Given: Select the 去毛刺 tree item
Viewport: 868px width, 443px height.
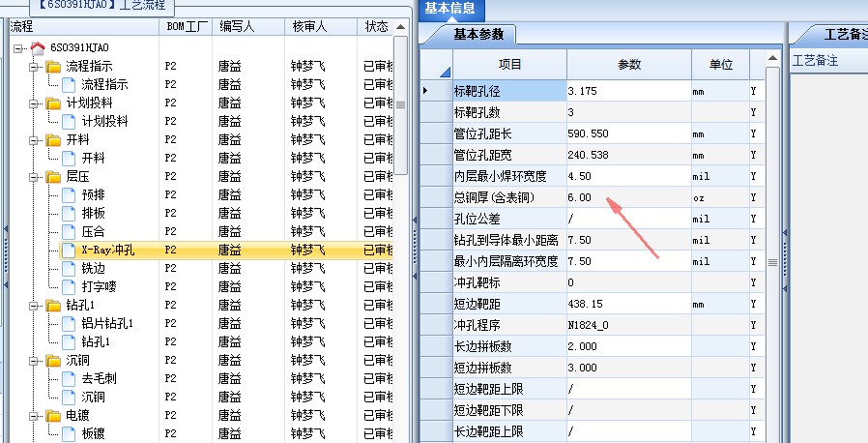Looking at the screenshot, I should click(100, 379).
